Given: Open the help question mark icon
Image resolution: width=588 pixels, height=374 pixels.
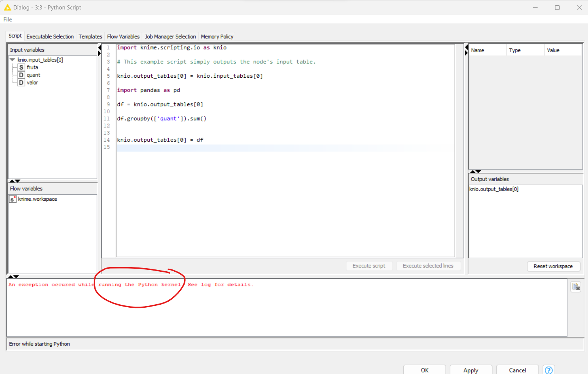Looking at the screenshot, I should click(x=549, y=370).
